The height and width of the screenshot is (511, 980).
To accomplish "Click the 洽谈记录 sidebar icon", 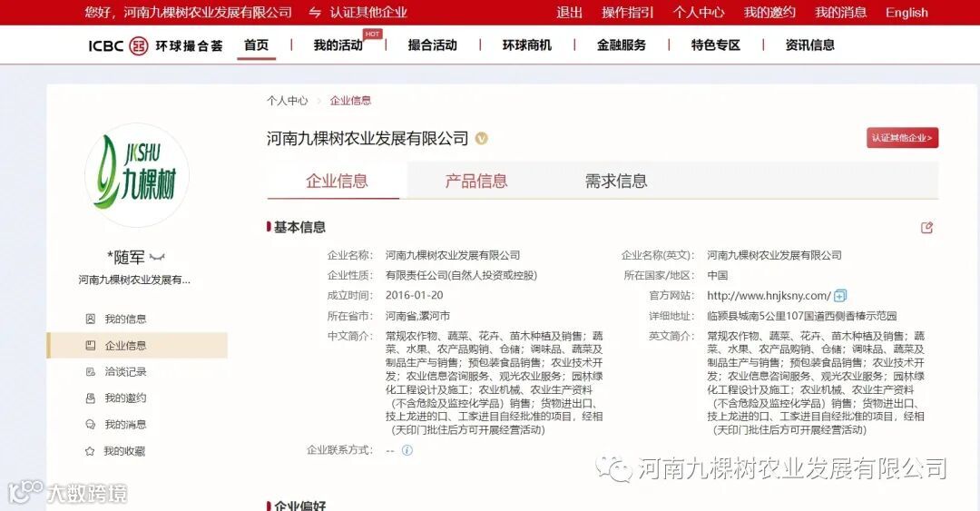I will [90, 371].
